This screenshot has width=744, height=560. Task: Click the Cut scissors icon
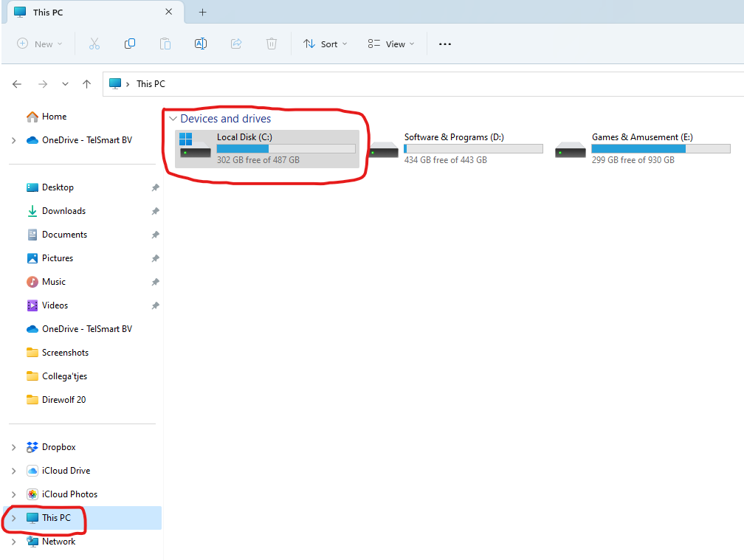[x=94, y=44]
